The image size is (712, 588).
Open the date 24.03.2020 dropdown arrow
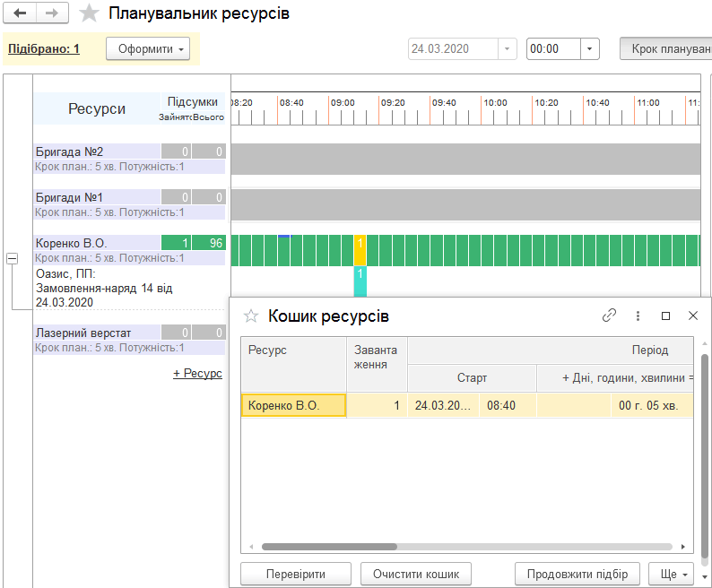click(x=508, y=48)
